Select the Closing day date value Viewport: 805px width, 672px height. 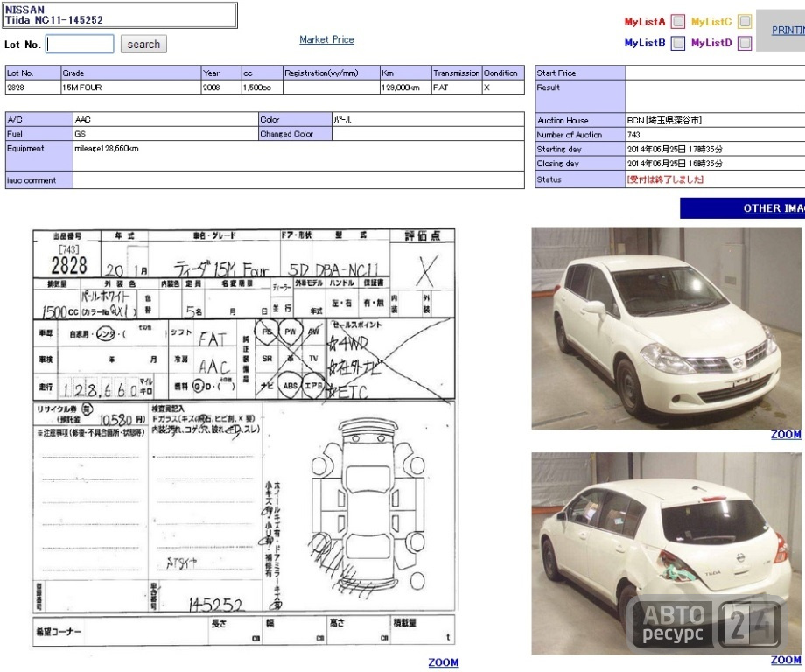click(675, 164)
